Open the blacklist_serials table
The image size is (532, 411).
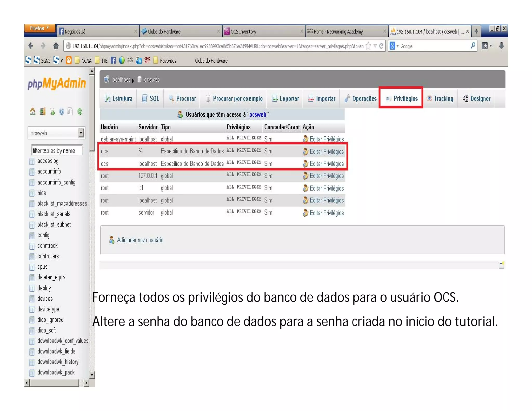point(54,214)
